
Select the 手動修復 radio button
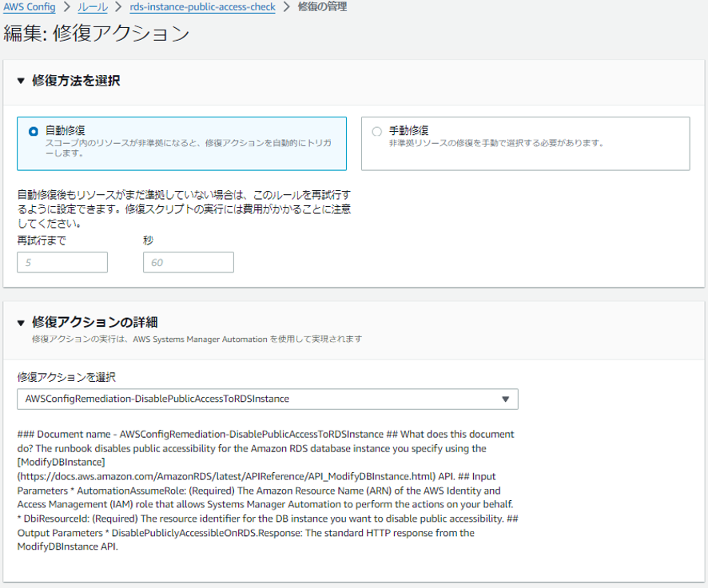376,131
